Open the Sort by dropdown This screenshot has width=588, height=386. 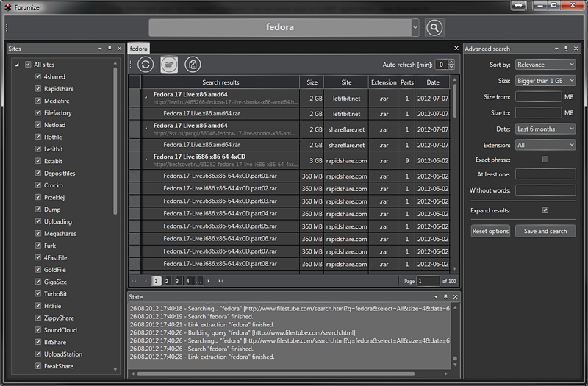tap(545, 65)
